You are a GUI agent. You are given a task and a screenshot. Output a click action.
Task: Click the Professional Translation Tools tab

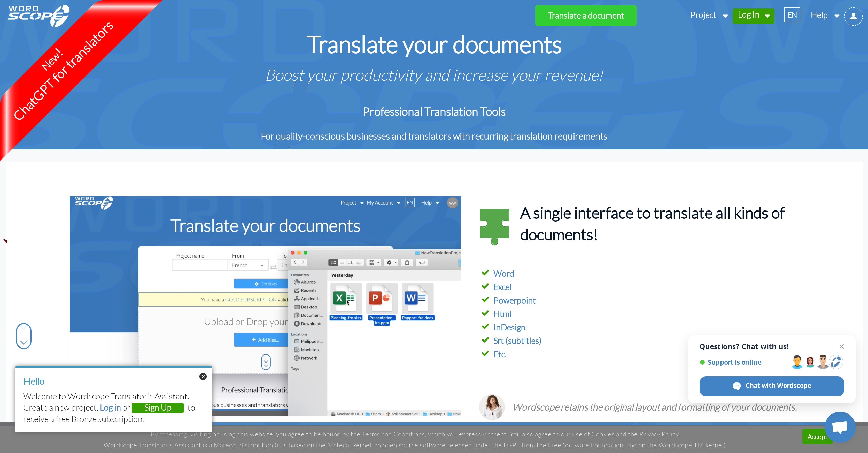coord(435,111)
